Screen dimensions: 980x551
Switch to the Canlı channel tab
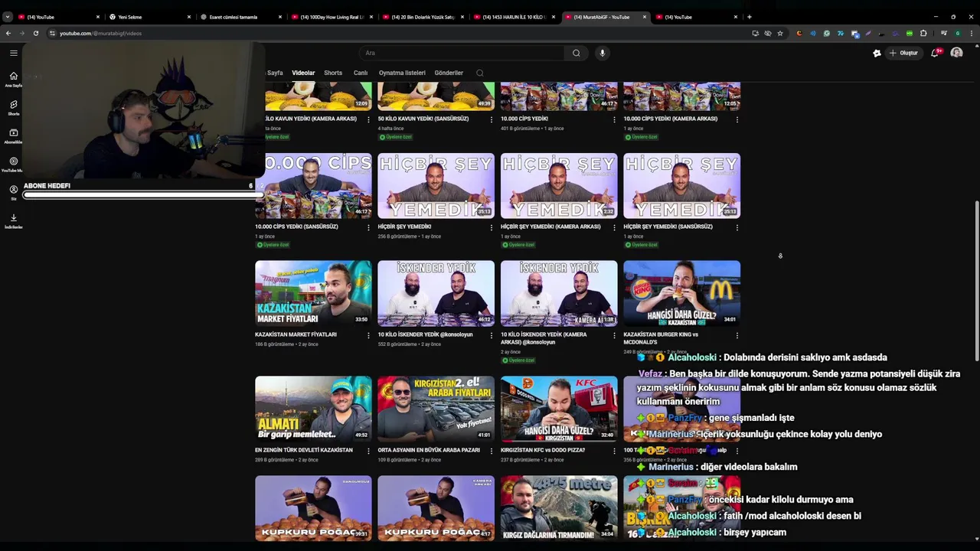click(x=361, y=73)
